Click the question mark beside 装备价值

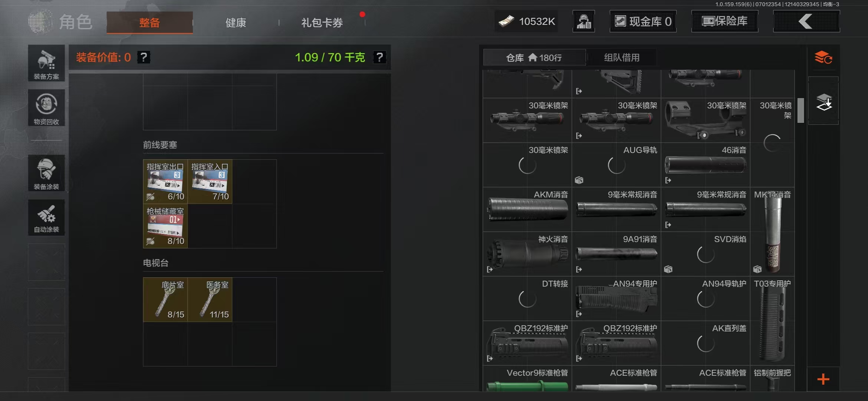coord(144,57)
